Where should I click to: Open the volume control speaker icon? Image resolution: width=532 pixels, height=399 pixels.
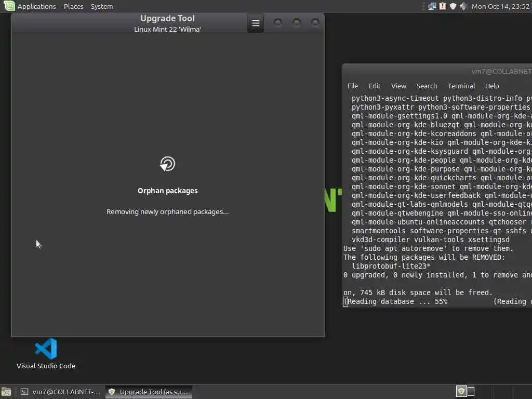(x=463, y=6)
